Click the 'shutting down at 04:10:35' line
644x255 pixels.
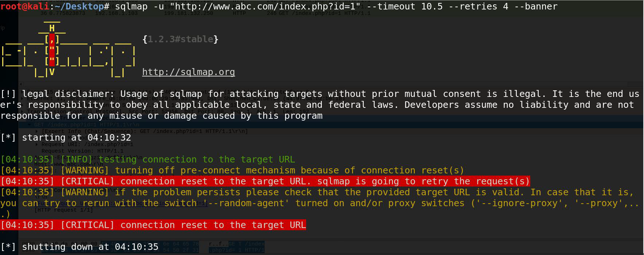(79, 247)
